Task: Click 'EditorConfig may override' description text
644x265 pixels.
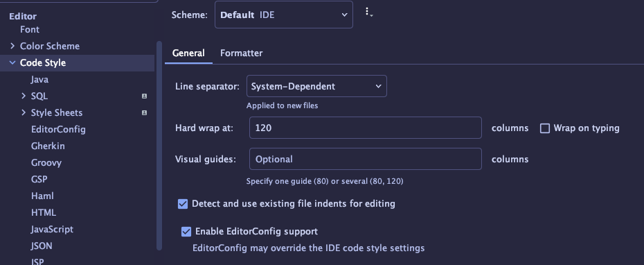Action: click(x=308, y=248)
